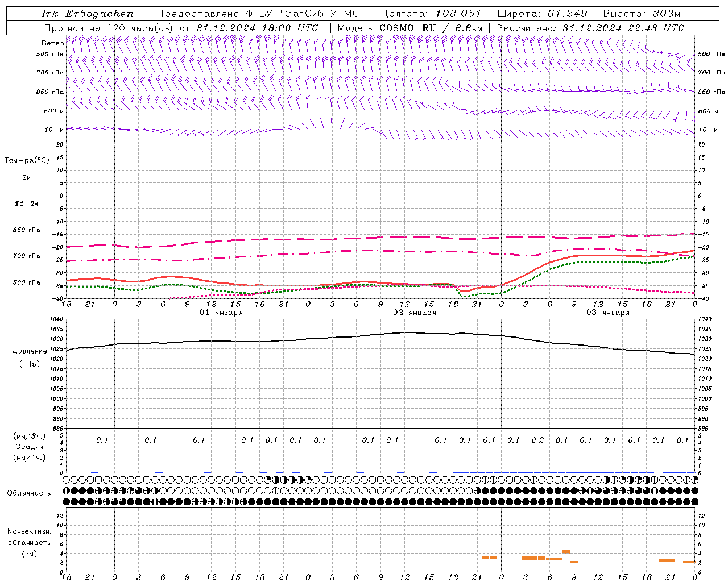Click the Прогноз на 120 часа(ов) text
The image size is (728, 582).
110,28
